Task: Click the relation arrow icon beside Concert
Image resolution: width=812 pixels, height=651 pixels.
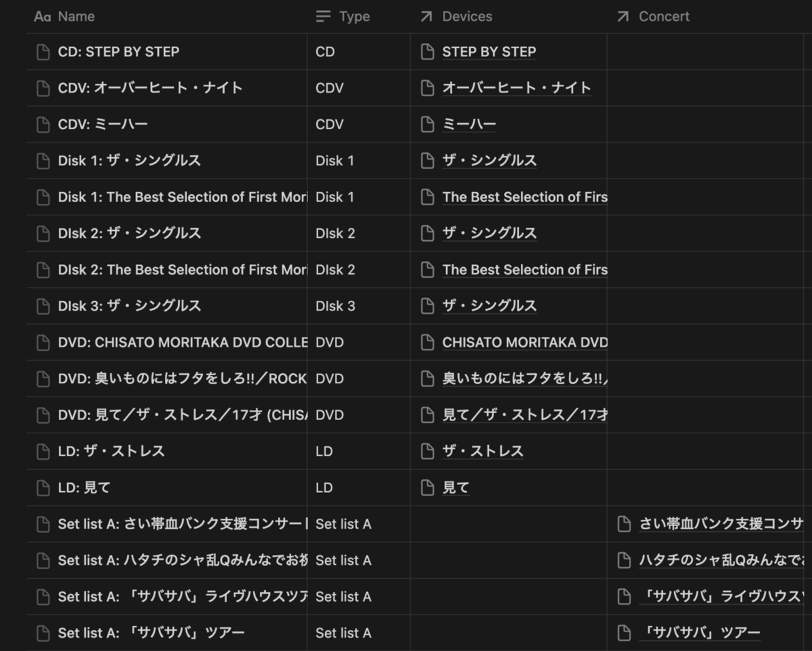Action: (623, 17)
